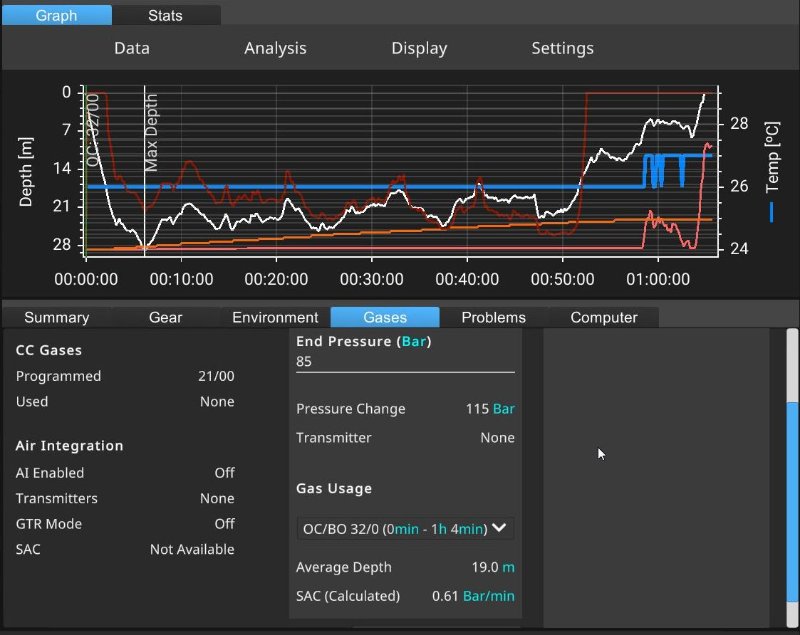This screenshot has height=635, width=800.
Task: Open the Data menu
Action: (132, 48)
